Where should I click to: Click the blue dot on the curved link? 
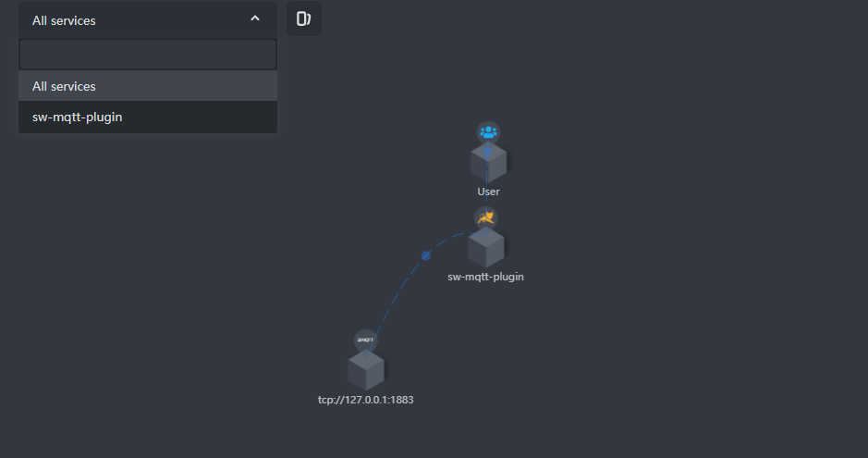click(x=426, y=255)
